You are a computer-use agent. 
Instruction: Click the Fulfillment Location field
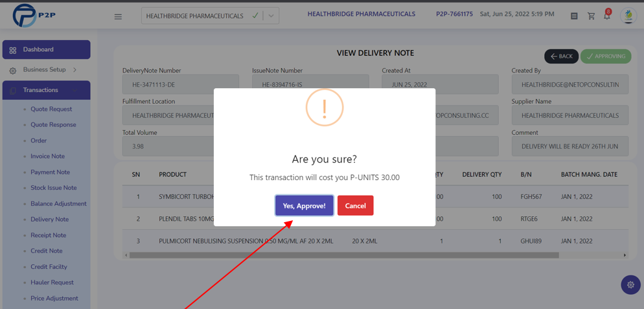pos(168,115)
